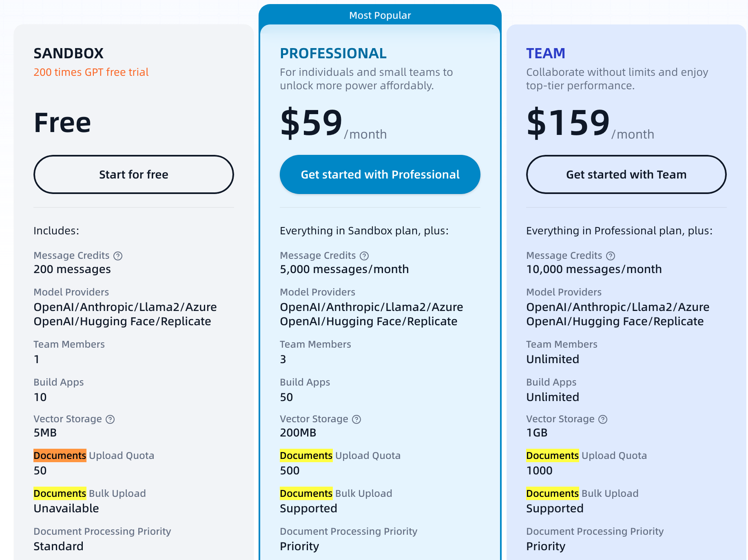Select the SANDBOX plan title
The width and height of the screenshot is (748, 560).
coord(69,53)
